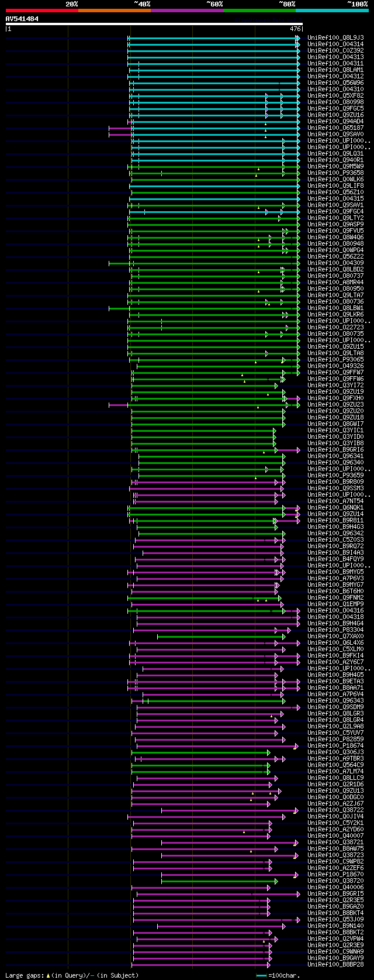Image resolution: width=374 pixels, height=980 pixels.
Task: Click the query end position label 476
Action: point(295,29)
